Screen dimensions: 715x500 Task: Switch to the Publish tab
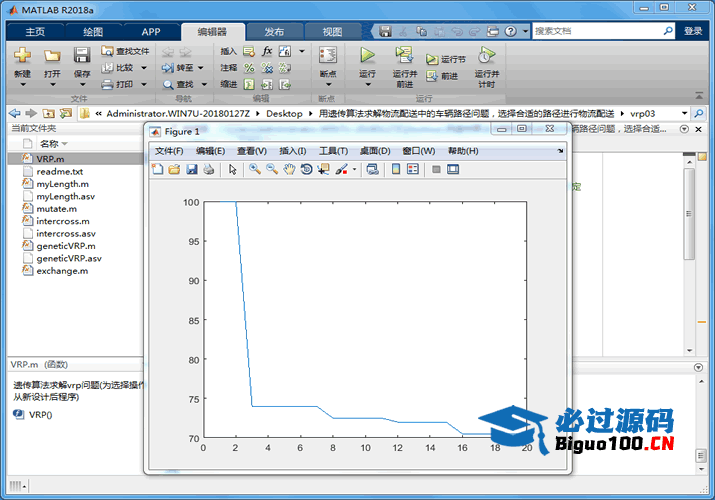pos(274,32)
